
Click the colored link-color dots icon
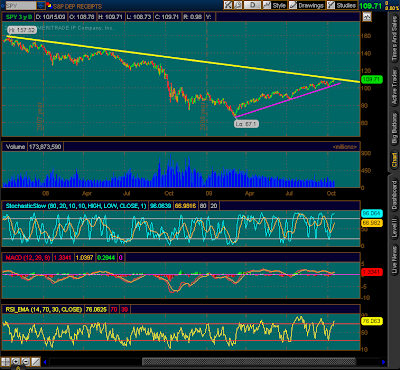pyautogui.click(x=49, y=5)
